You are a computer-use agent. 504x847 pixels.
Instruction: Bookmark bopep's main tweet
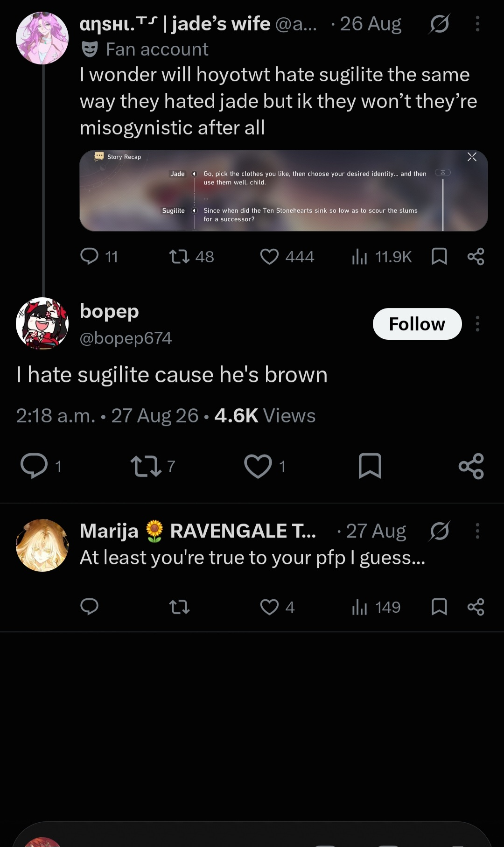pos(370,466)
